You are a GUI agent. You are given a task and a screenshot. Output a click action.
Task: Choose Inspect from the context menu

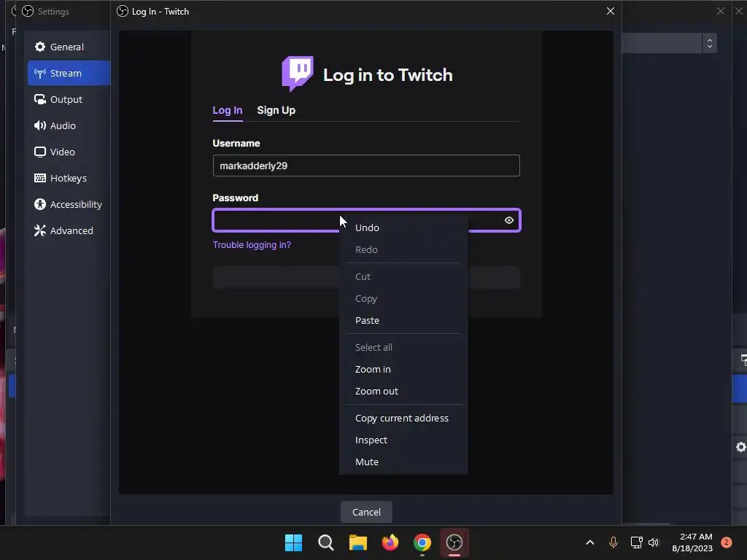tap(403, 440)
